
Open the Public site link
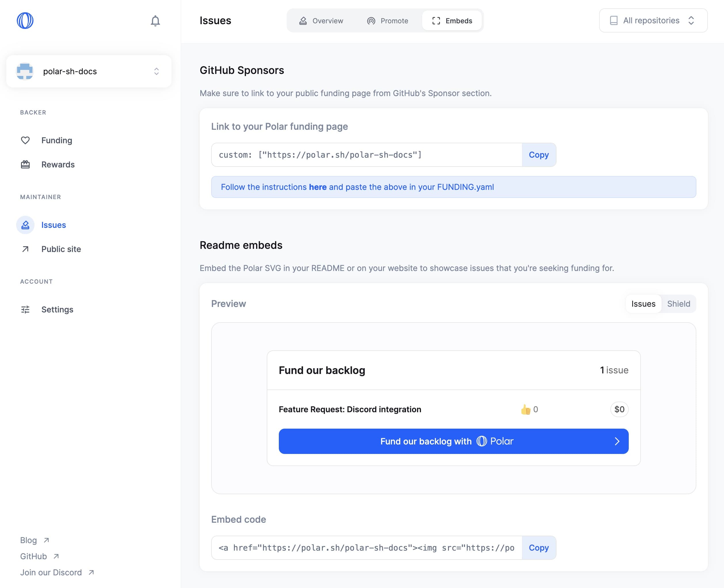pos(61,249)
